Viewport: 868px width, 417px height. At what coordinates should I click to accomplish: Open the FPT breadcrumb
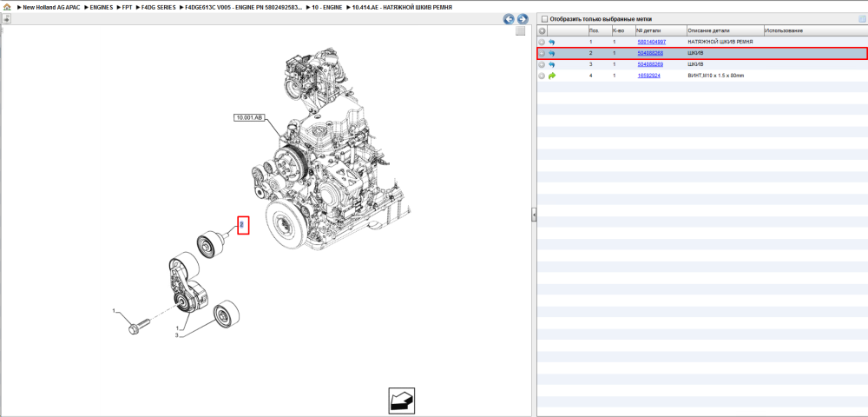pos(127,8)
